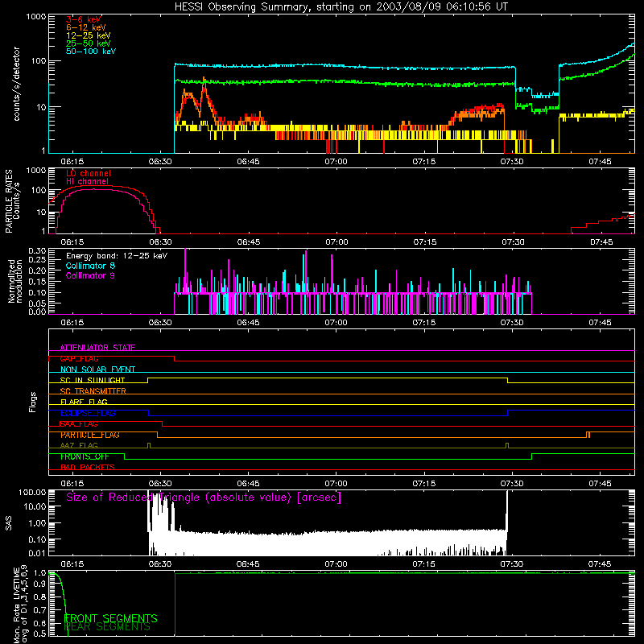Select the orange '6-12 keV' legend label
The width and height of the screenshot is (644, 644).
tap(86, 27)
